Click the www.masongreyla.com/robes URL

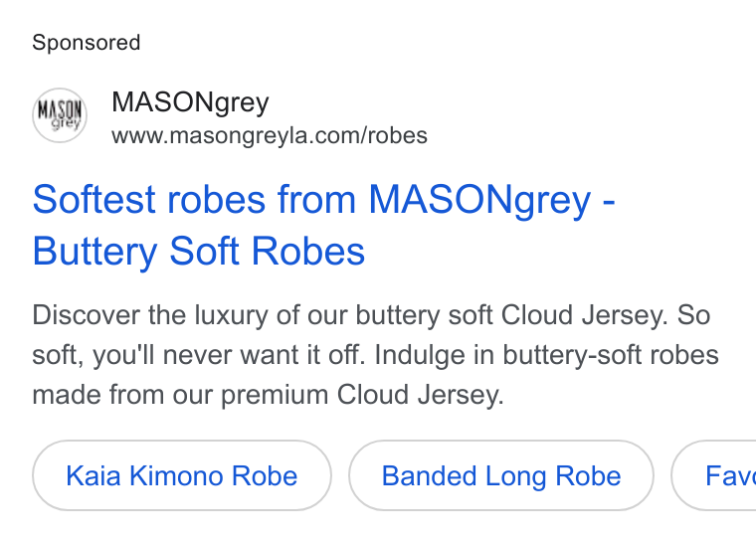[x=270, y=135]
